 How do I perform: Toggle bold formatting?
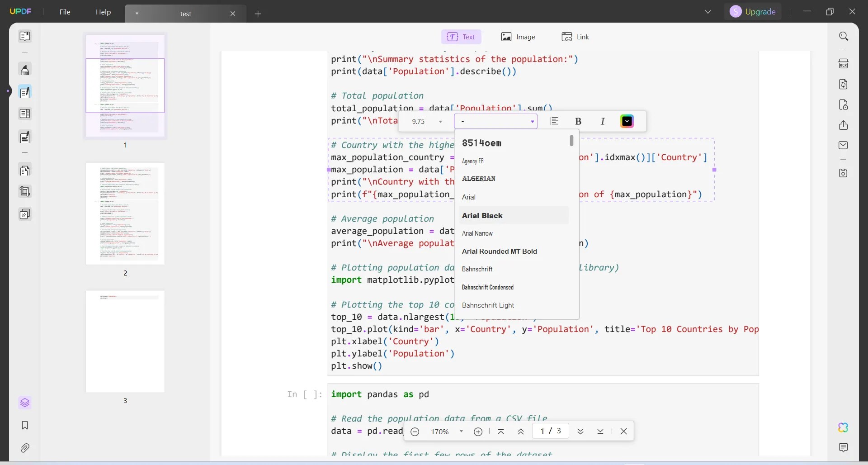(x=578, y=121)
